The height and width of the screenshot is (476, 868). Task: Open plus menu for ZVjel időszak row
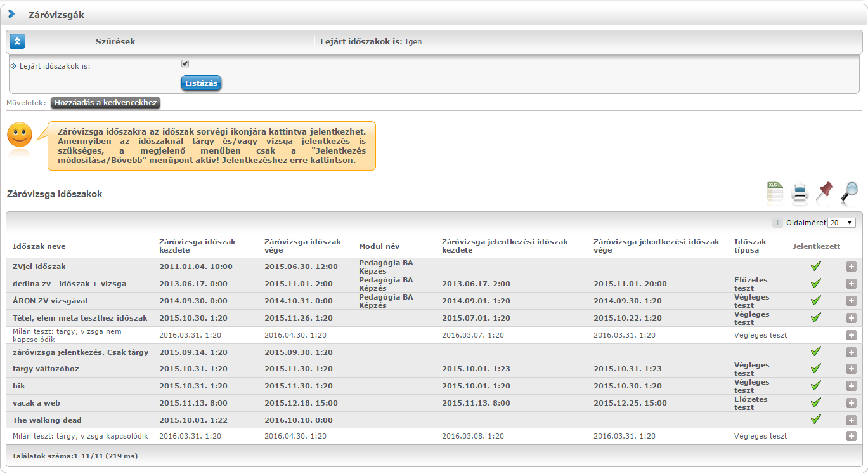pos(852,267)
